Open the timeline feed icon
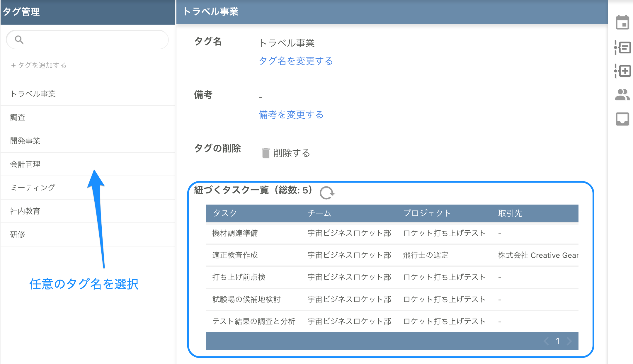 click(623, 48)
